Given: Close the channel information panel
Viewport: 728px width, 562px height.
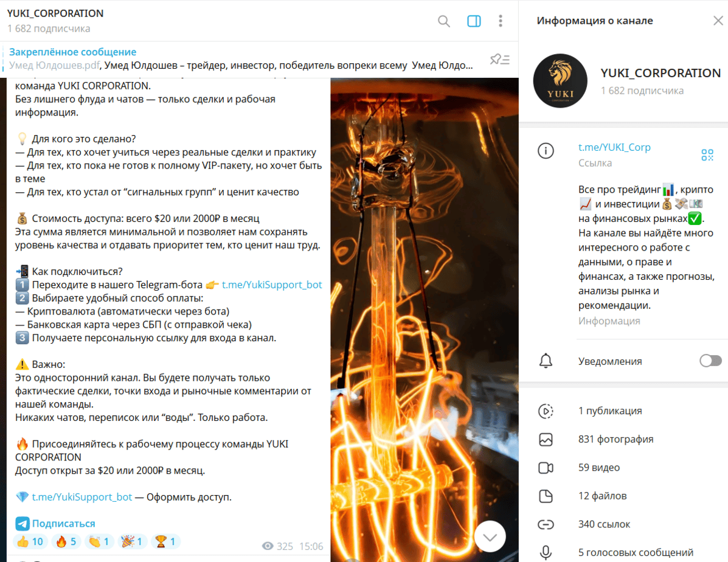Looking at the screenshot, I should coord(718,21).
